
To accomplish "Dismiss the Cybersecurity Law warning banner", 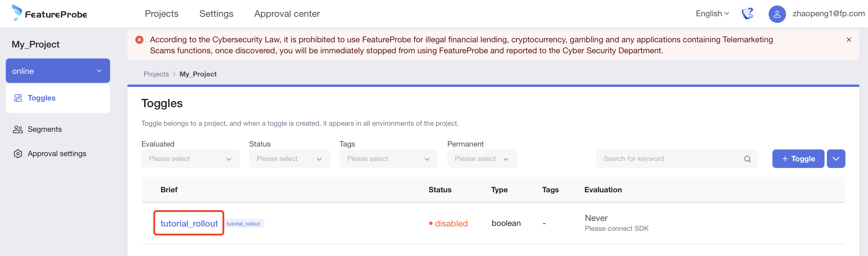I will pos(849,40).
